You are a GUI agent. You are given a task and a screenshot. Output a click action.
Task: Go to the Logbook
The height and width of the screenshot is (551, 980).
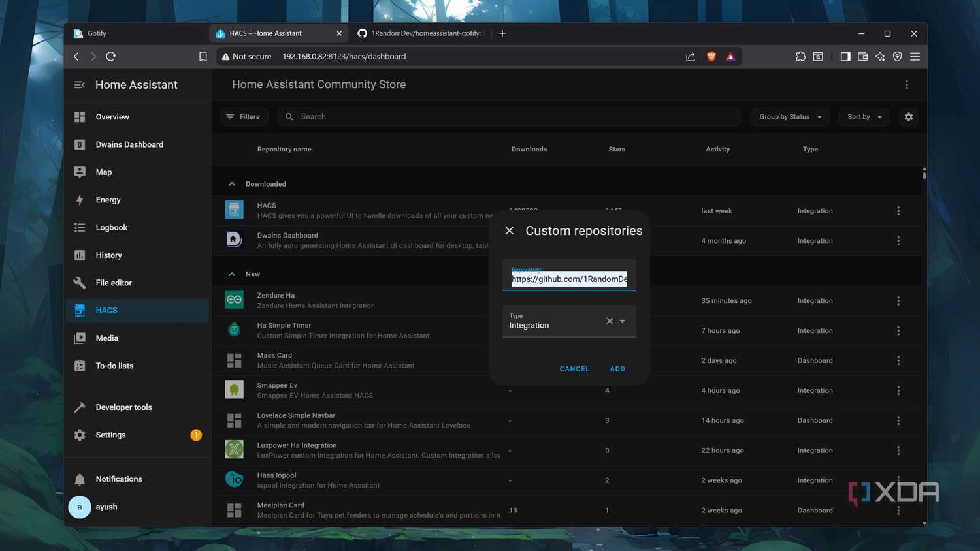[137, 227]
